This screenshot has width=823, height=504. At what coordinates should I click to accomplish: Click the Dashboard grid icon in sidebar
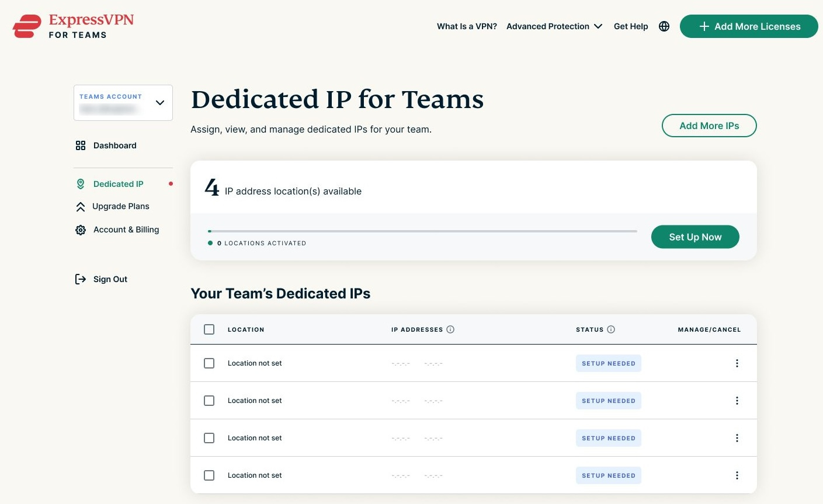(81, 145)
